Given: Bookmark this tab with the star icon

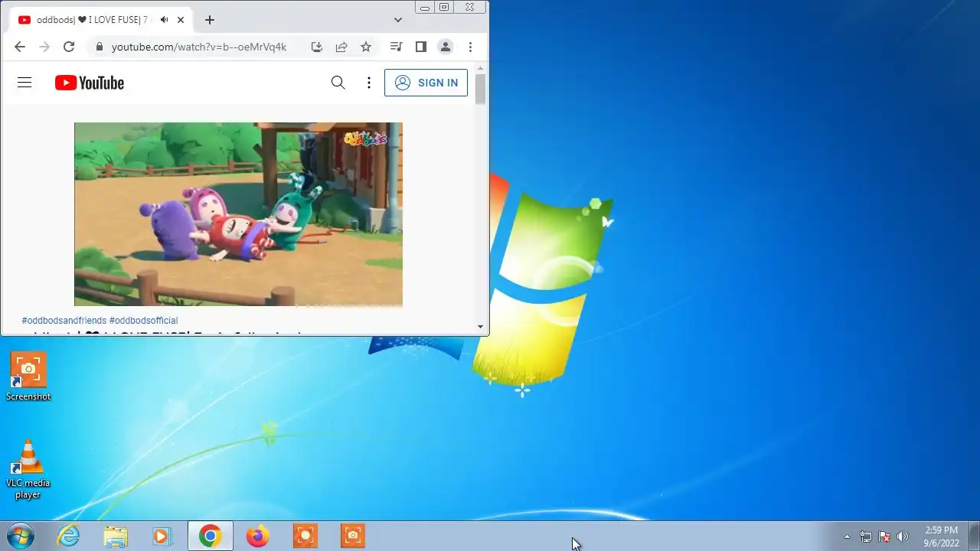Looking at the screenshot, I should [366, 47].
